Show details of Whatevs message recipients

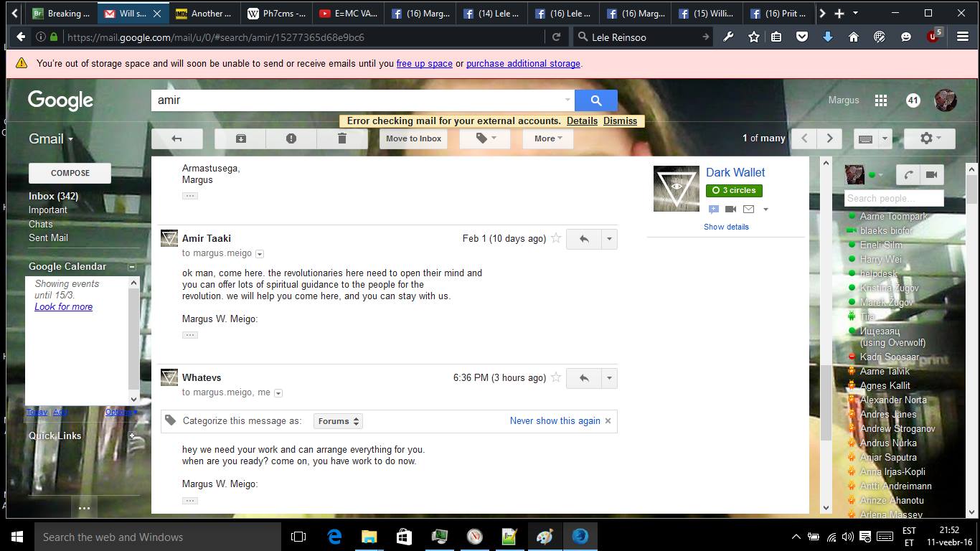click(278, 393)
